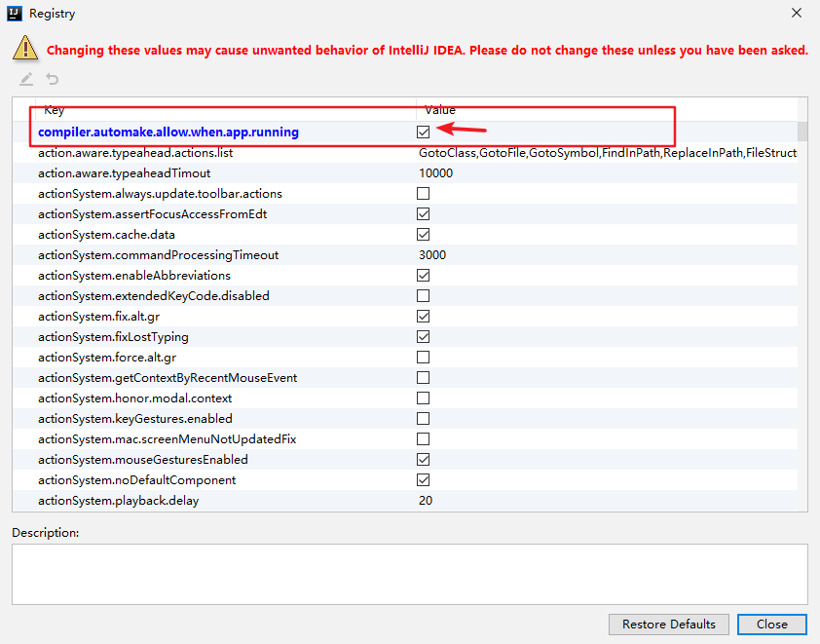Check actionSystem.force.alt.gr checkbox
Image resolution: width=820 pixels, height=644 pixels.
coord(423,357)
